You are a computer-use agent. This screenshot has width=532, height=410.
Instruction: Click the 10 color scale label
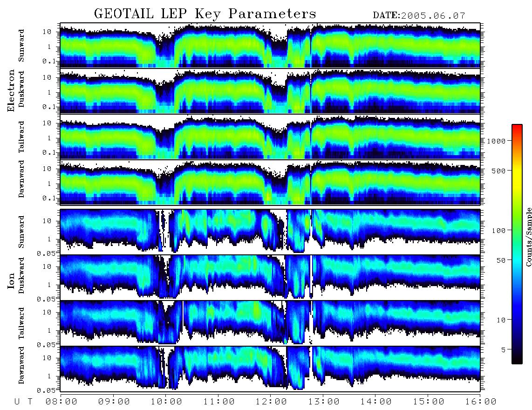click(x=501, y=320)
